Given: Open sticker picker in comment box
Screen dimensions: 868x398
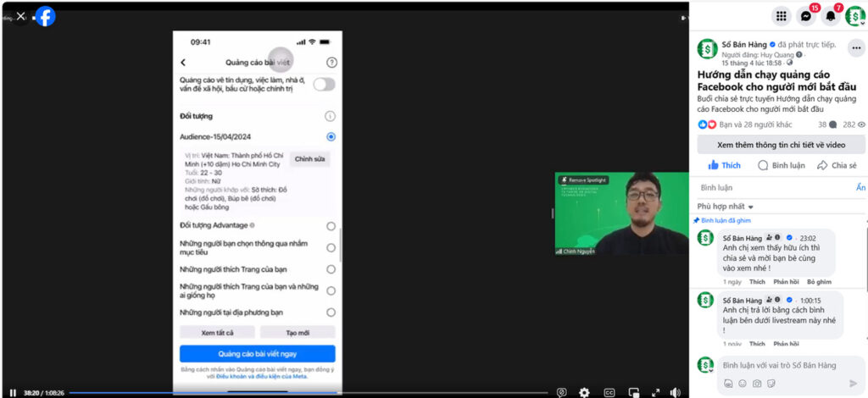Looking at the screenshot, I should (771, 383).
